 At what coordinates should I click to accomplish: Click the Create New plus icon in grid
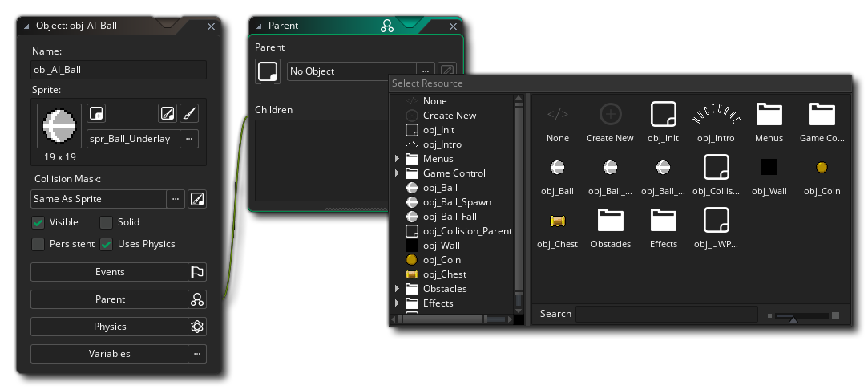point(610,115)
